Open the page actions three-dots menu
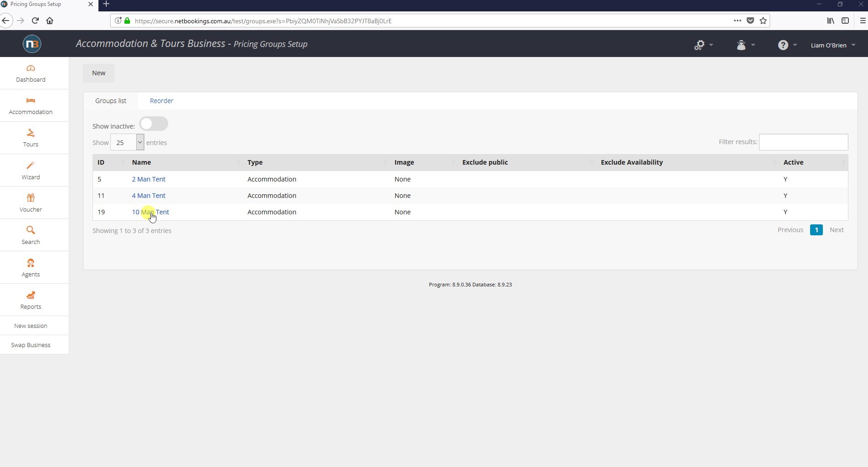The width and height of the screenshot is (868, 467). point(737,21)
